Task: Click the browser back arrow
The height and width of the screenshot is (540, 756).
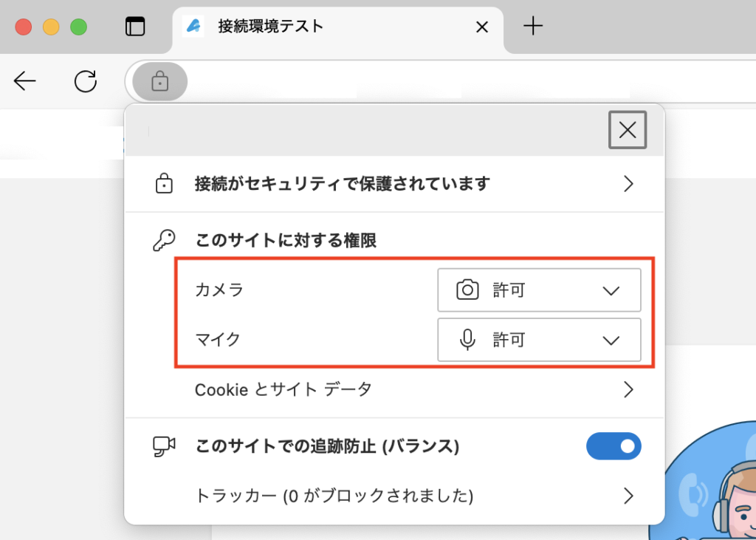Action: pyautogui.click(x=25, y=81)
